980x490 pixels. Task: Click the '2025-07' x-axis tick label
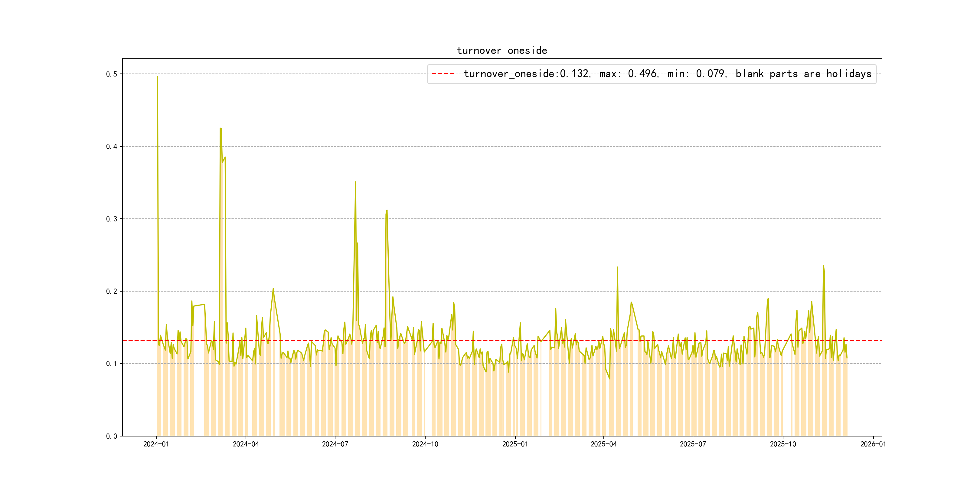point(693,444)
